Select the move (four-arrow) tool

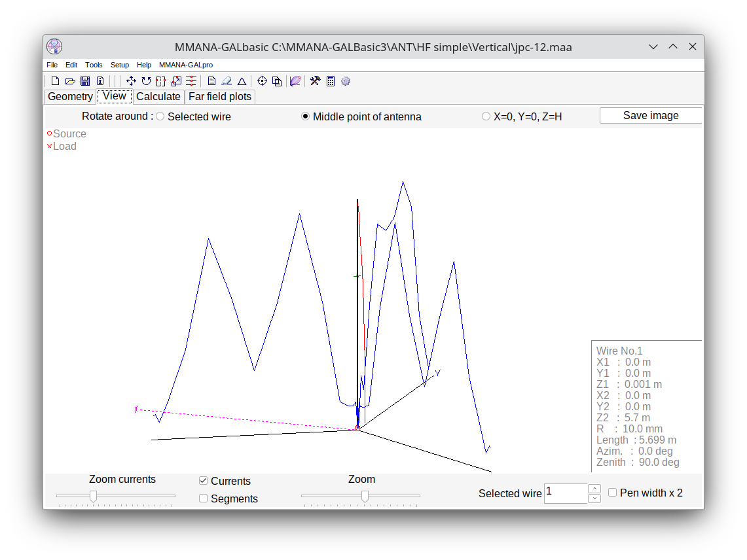point(131,81)
